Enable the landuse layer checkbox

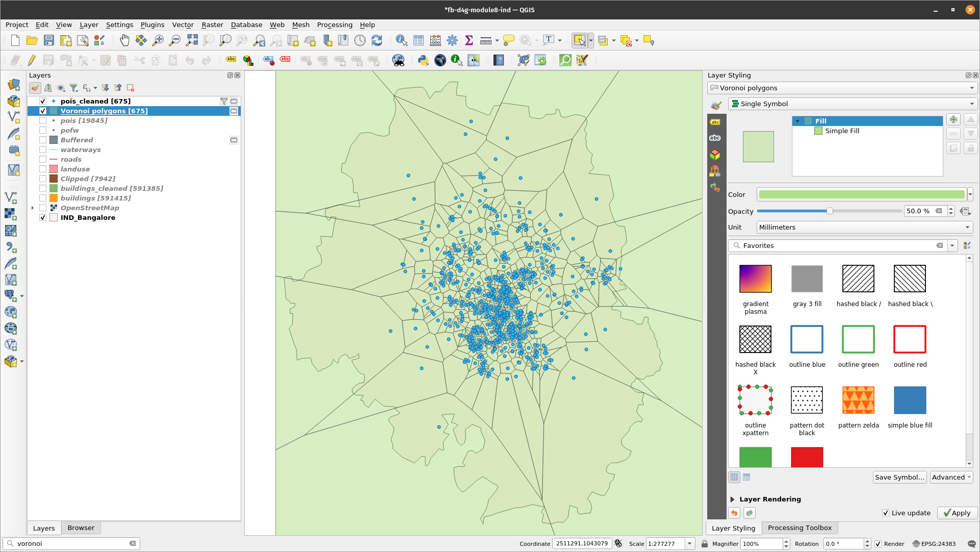[43, 169]
